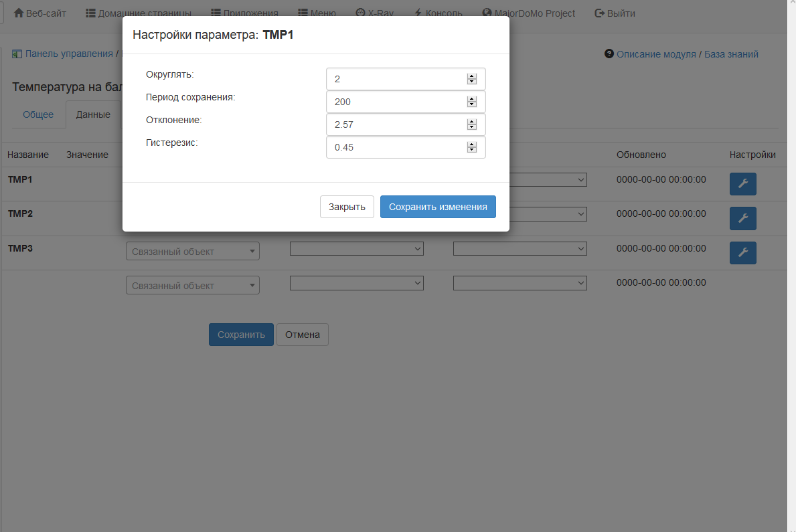Viewport: 796px width, 532px height.
Task: Click Закрыть to dismiss the dialog
Action: click(347, 207)
